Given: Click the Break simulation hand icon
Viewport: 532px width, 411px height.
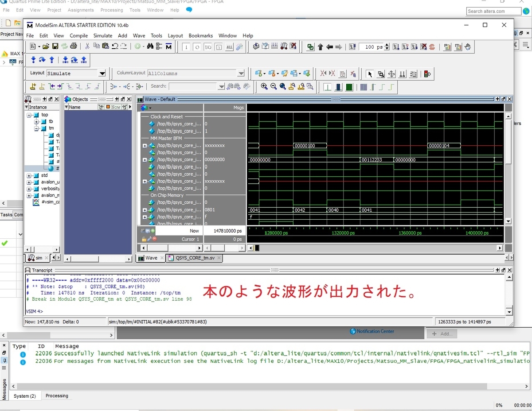Looking at the screenshot, I should [x=467, y=47].
